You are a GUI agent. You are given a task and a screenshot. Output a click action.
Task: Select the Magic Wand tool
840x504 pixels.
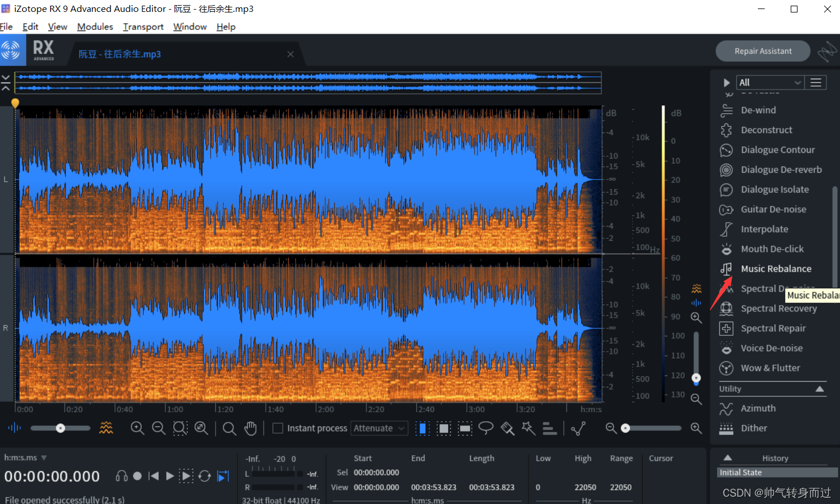tap(528, 428)
